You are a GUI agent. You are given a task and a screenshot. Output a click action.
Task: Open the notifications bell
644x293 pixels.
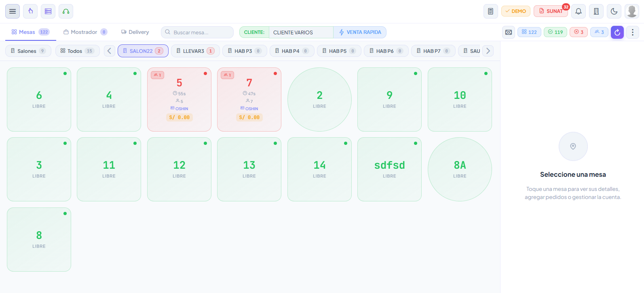point(579,11)
